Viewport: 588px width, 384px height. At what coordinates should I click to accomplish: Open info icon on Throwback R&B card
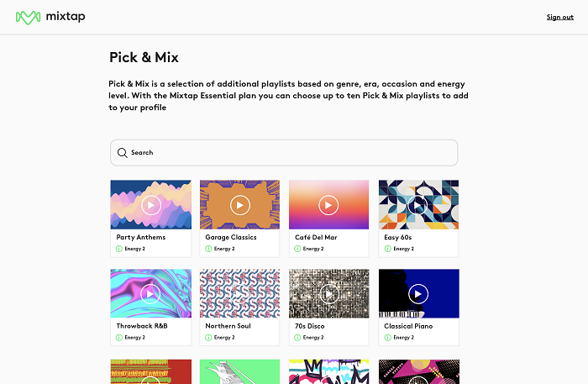point(119,338)
